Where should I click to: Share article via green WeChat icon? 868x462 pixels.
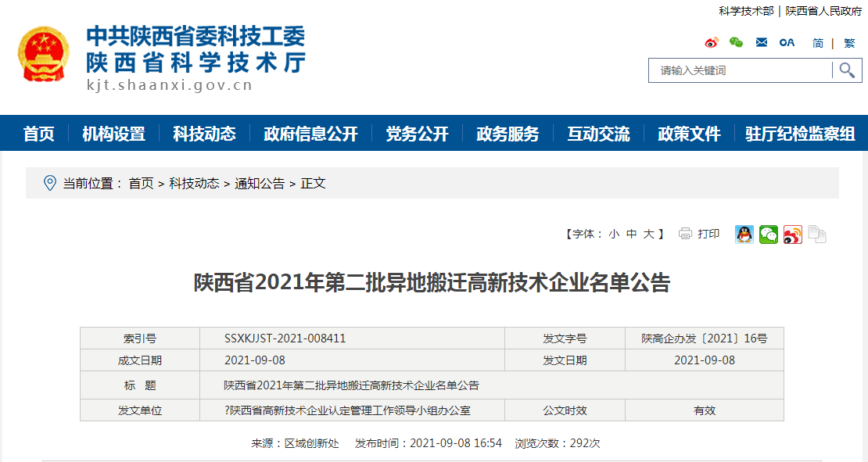769,235
